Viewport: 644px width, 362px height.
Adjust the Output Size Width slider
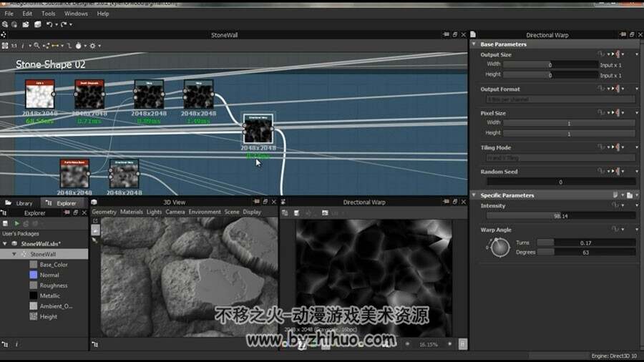(x=550, y=64)
